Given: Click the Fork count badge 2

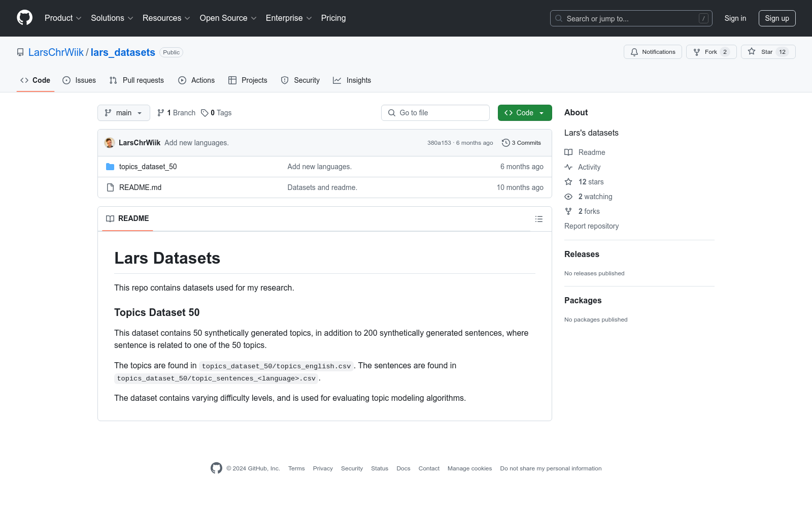Looking at the screenshot, I should (725, 52).
